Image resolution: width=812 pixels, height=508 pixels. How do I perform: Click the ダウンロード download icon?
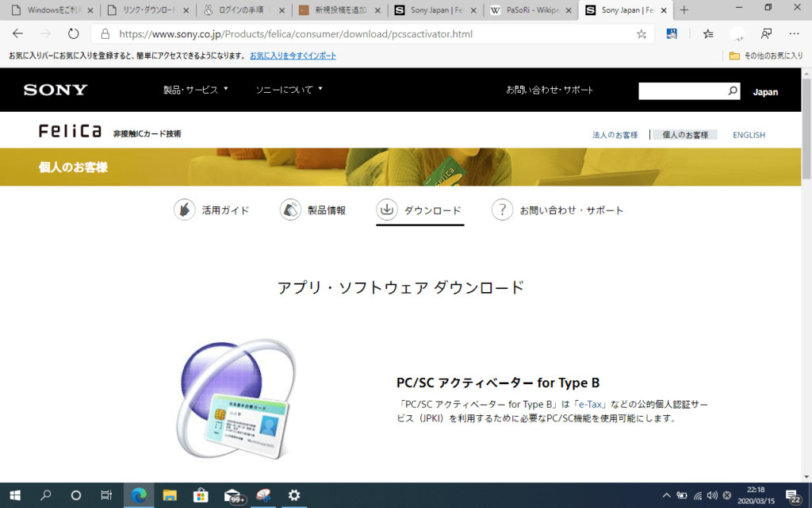(x=387, y=210)
